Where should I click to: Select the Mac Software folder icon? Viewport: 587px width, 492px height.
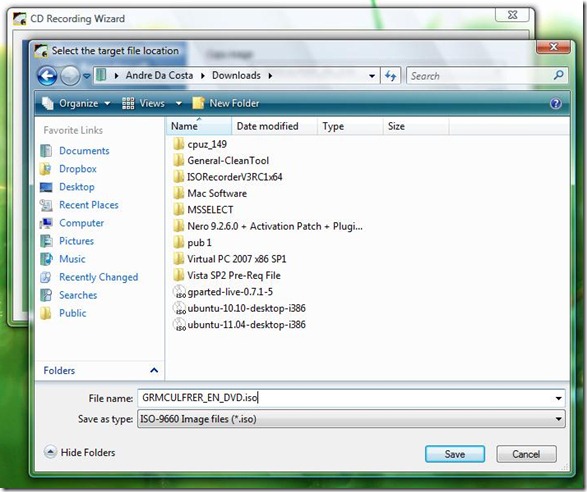click(179, 193)
